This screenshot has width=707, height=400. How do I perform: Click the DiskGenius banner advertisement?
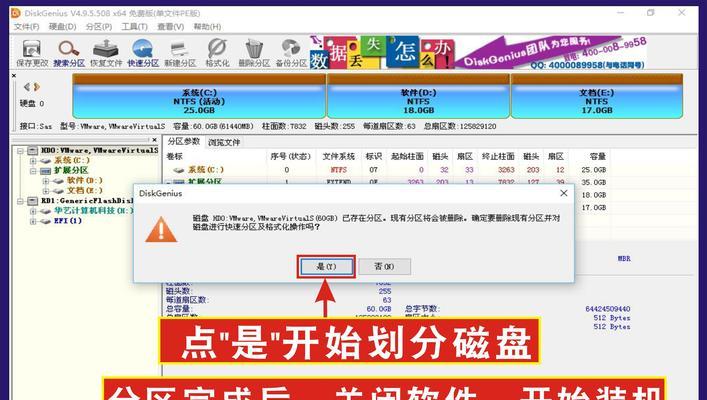tap(479, 53)
